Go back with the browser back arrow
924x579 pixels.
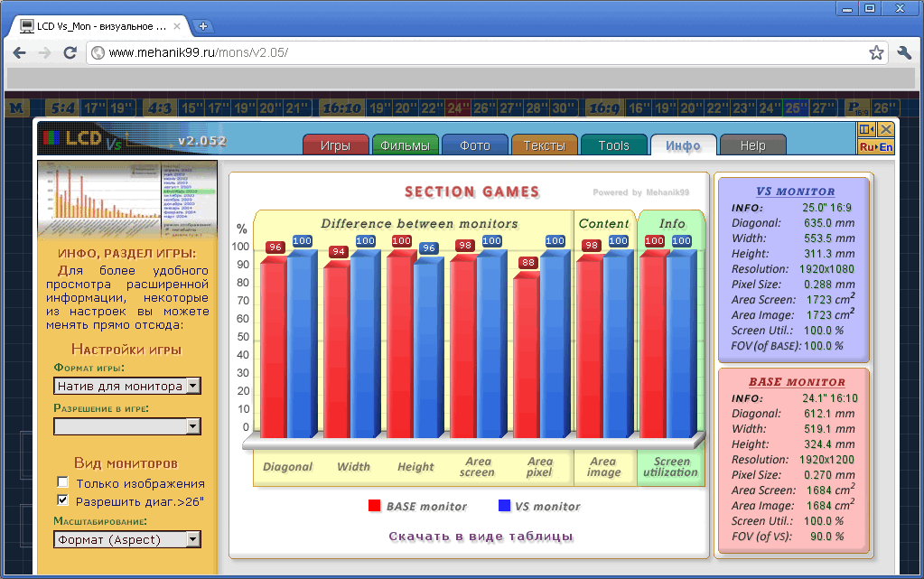[20, 52]
